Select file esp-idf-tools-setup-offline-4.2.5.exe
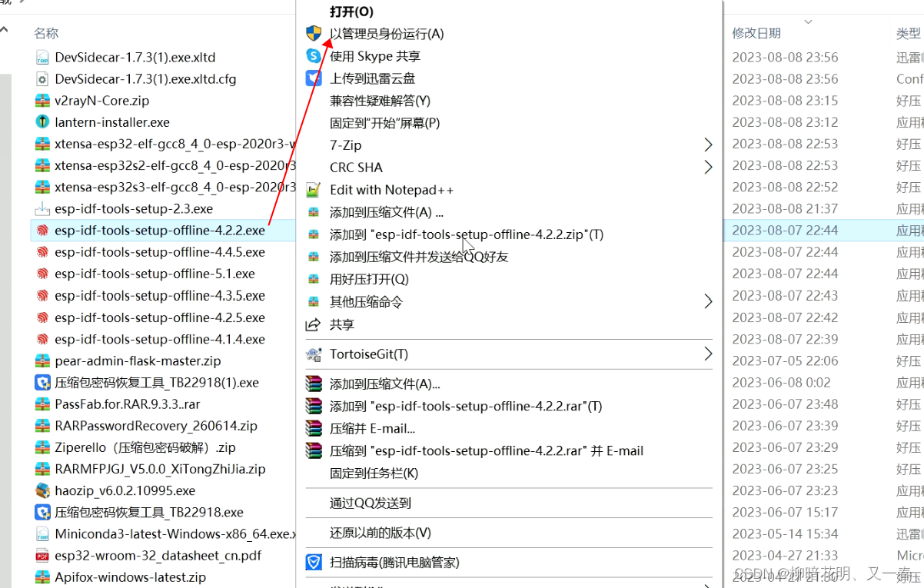The width and height of the screenshot is (924, 588). (160, 317)
